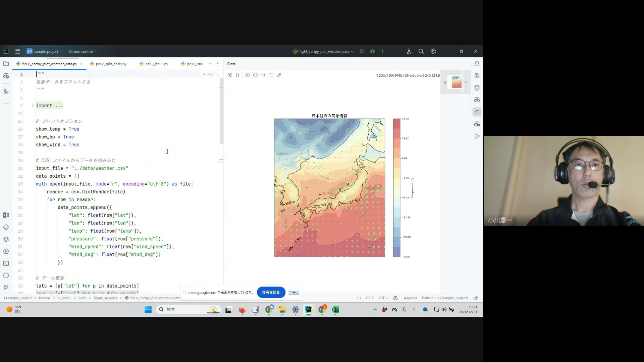Select the weather plot thumbnail

(x=456, y=82)
